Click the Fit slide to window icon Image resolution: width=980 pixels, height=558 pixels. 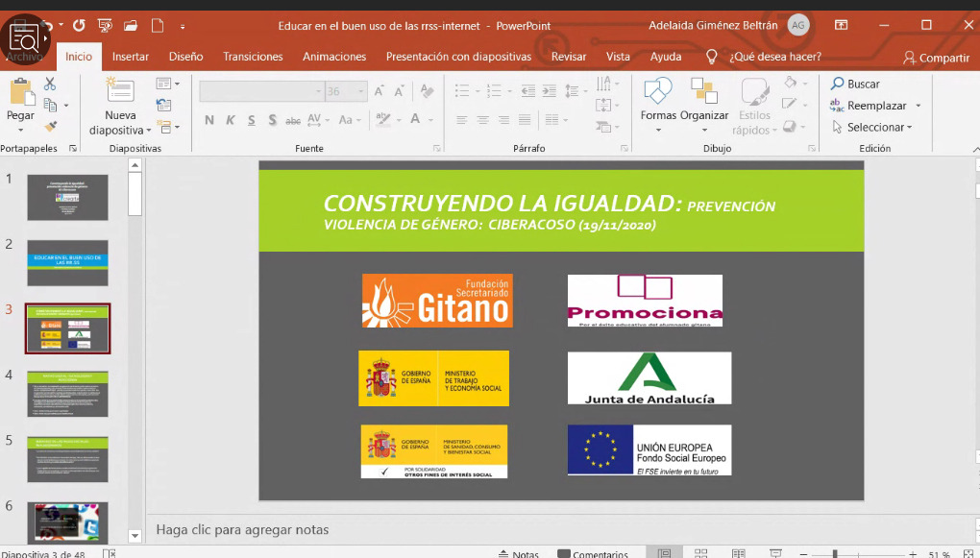click(x=968, y=553)
